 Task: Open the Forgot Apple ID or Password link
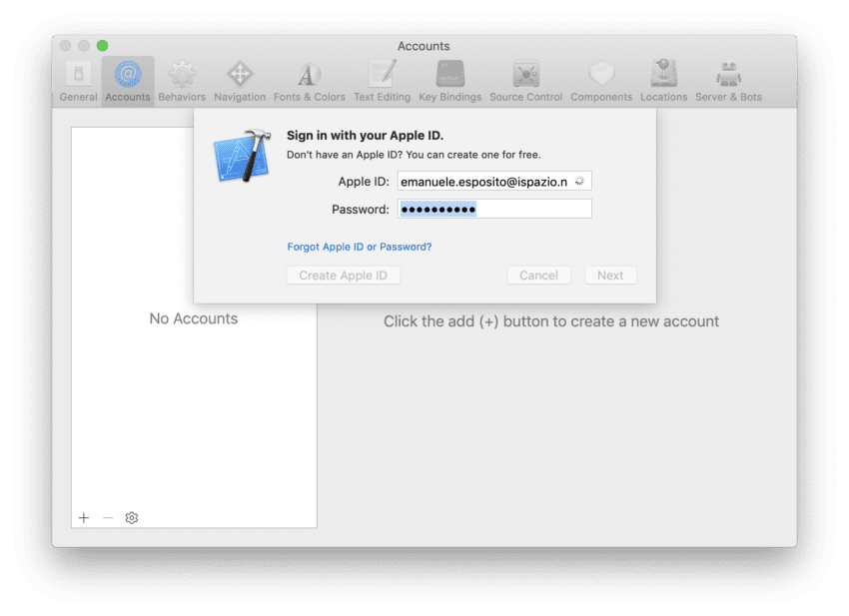360,247
